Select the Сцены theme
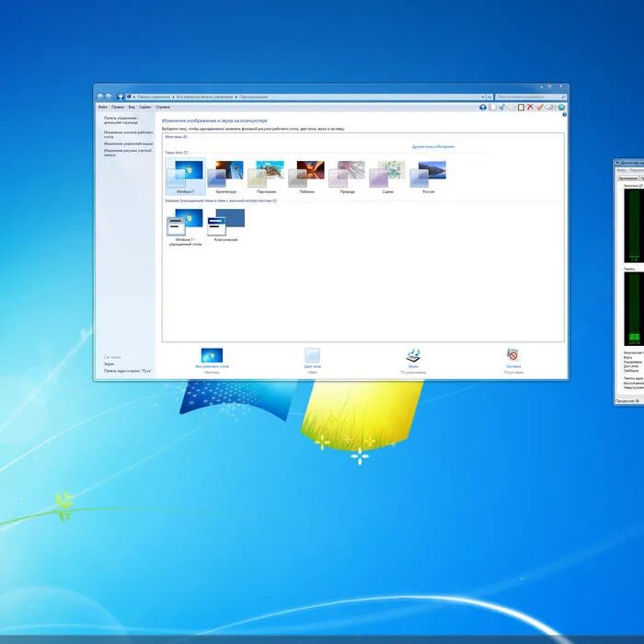644x644 pixels. coord(387,177)
